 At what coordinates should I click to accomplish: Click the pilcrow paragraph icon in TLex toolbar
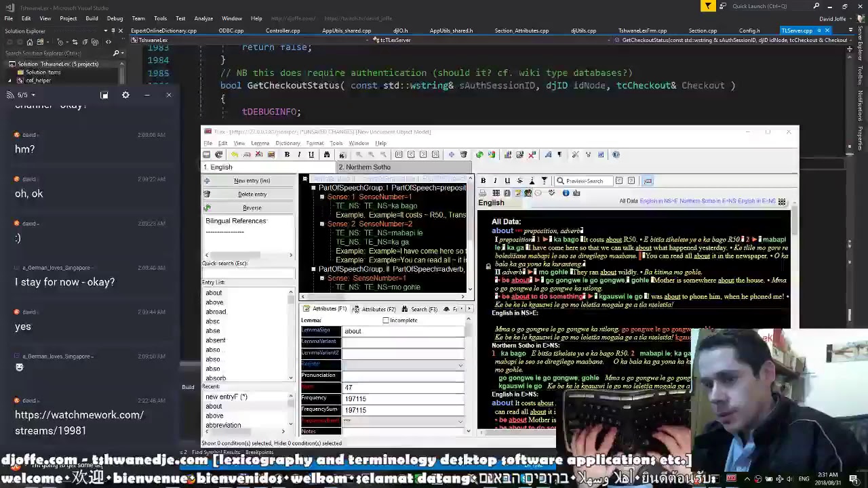point(559,155)
